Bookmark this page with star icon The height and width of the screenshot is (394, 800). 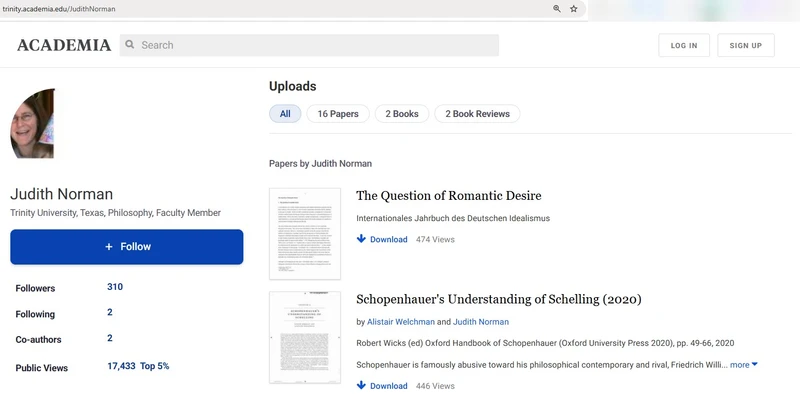[x=573, y=9]
